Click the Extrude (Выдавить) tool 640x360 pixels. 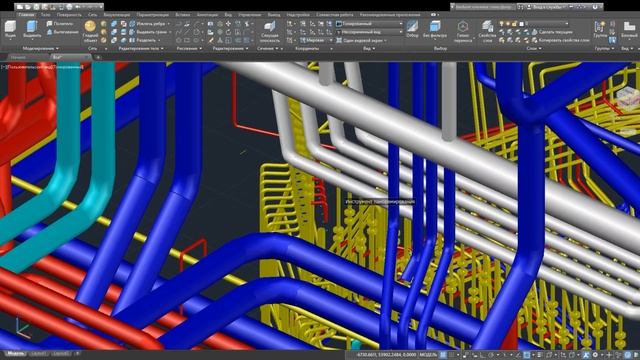point(32,30)
